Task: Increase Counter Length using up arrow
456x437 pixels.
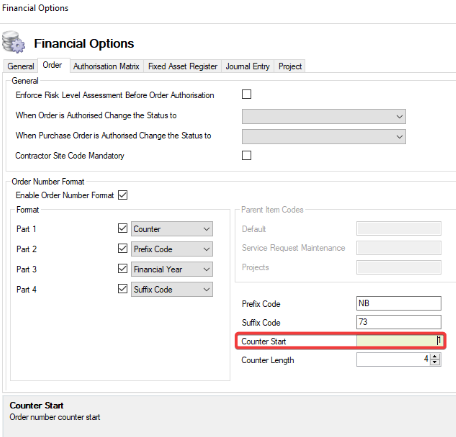Action: tap(435, 357)
